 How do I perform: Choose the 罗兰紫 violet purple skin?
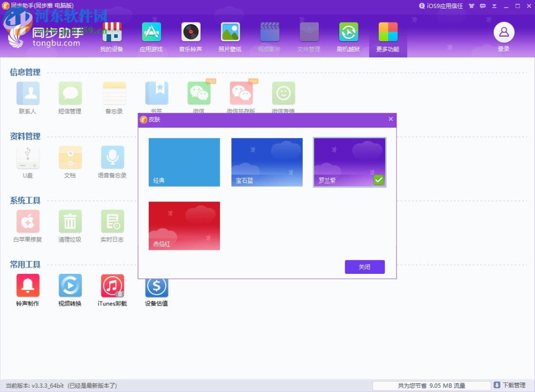point(349,162)
